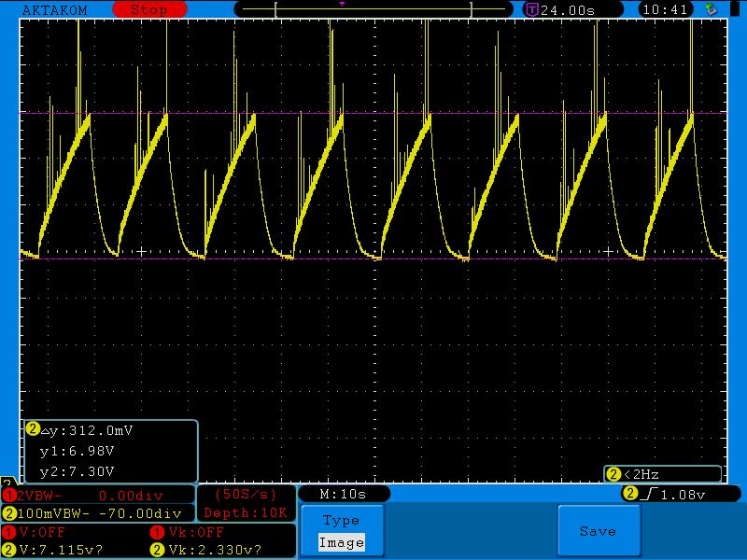Click the channel 2 badge beside <2Hz
747x560 pixels.
(613, 474)
